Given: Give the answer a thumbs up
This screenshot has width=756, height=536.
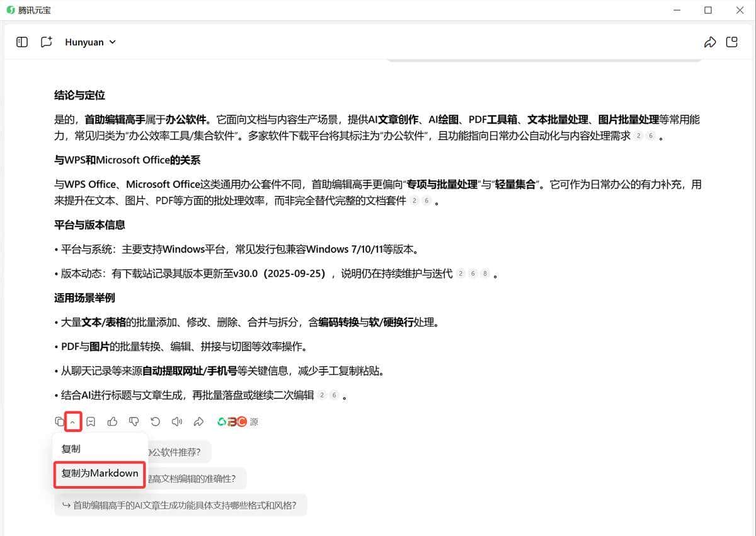Looking at the screenshot, I should click(x=113, y=421).
